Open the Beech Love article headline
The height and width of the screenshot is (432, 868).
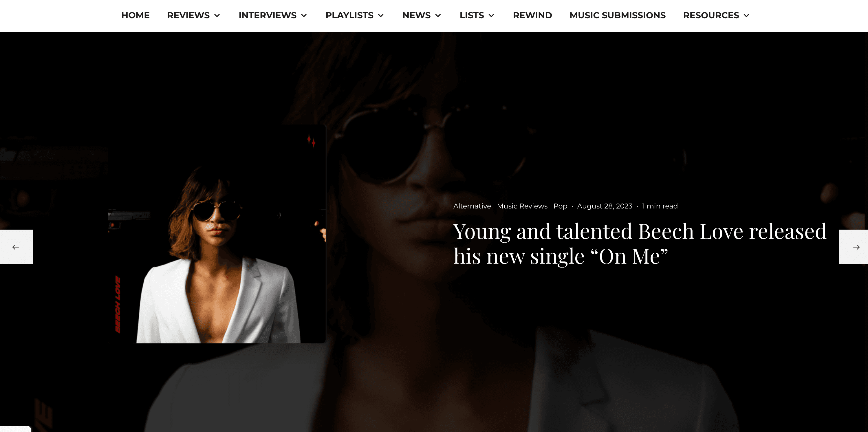coord(640,244)
